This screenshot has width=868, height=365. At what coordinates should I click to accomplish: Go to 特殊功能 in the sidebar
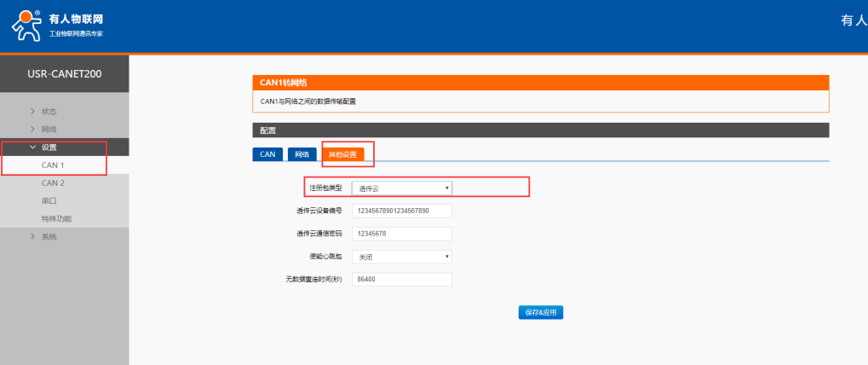tap(56, 219)
